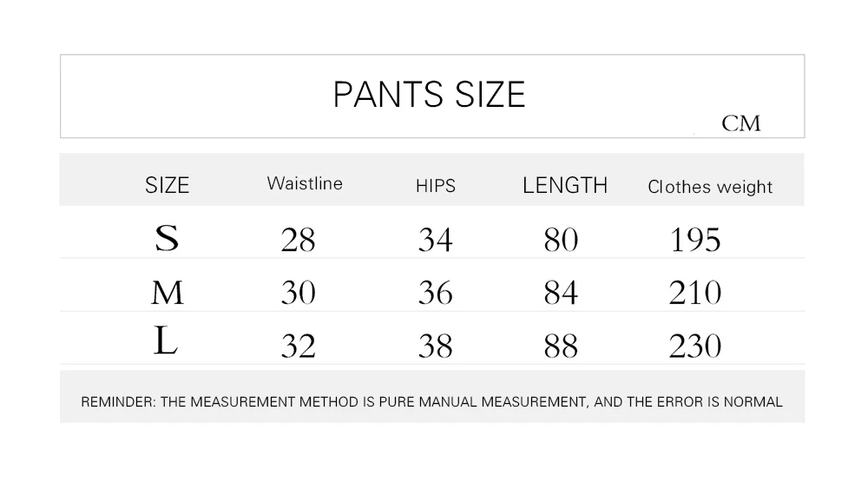Screen dimensions: 868x483
Task: Select waistline value 28 for size S
Action: click(x=299, y=240)
